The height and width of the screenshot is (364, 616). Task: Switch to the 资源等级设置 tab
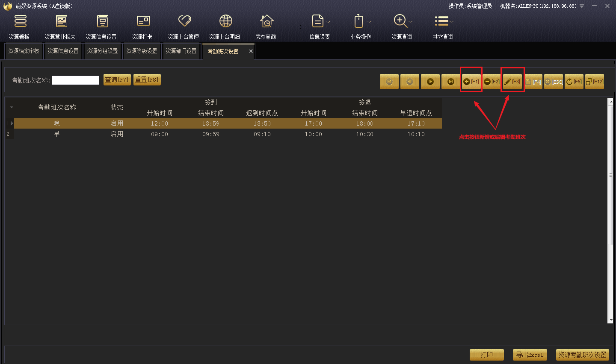(142, 51)
